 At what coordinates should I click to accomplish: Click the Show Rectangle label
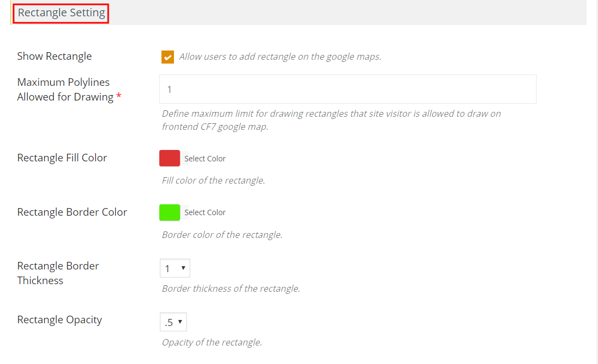coord(54,57)
